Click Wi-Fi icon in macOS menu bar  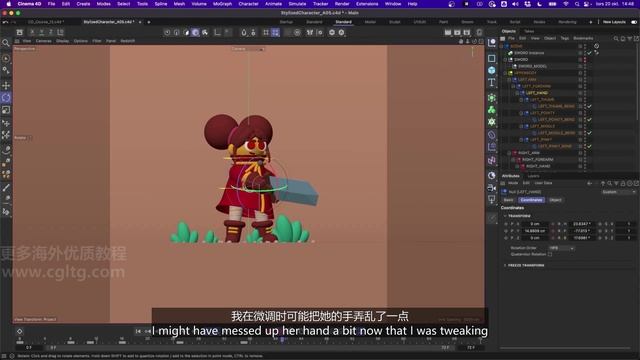point(566,4)
